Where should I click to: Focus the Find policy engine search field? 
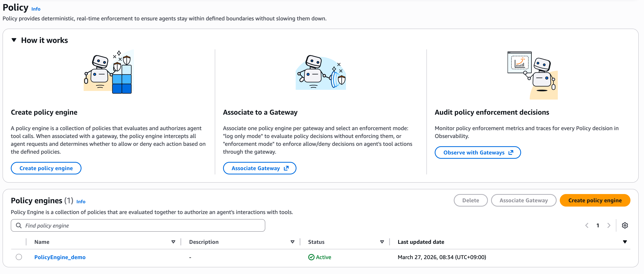coord(138,226)
